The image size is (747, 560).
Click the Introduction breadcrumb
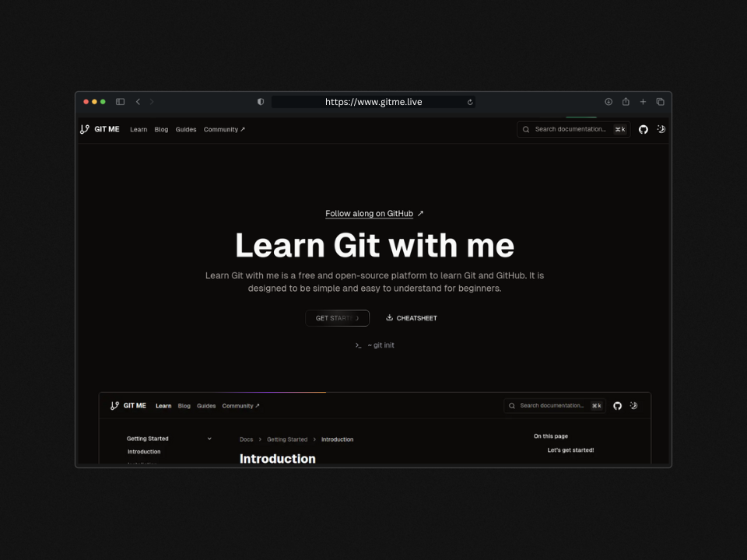point(337,439)
